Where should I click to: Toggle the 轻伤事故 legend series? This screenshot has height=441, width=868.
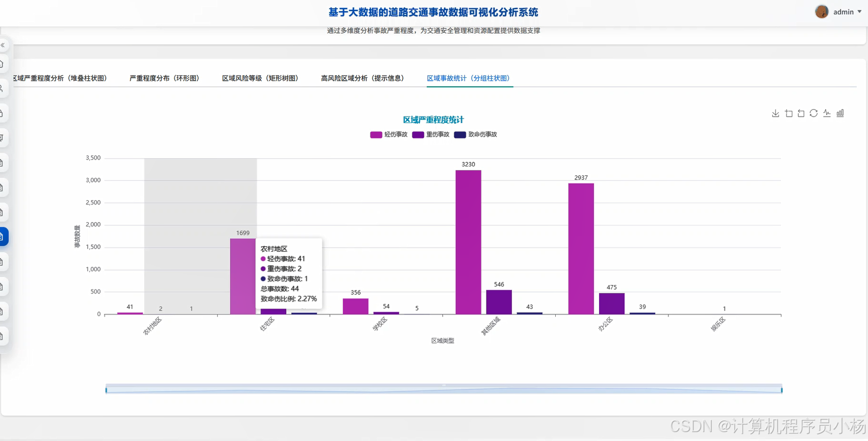[x=389, y=135]
